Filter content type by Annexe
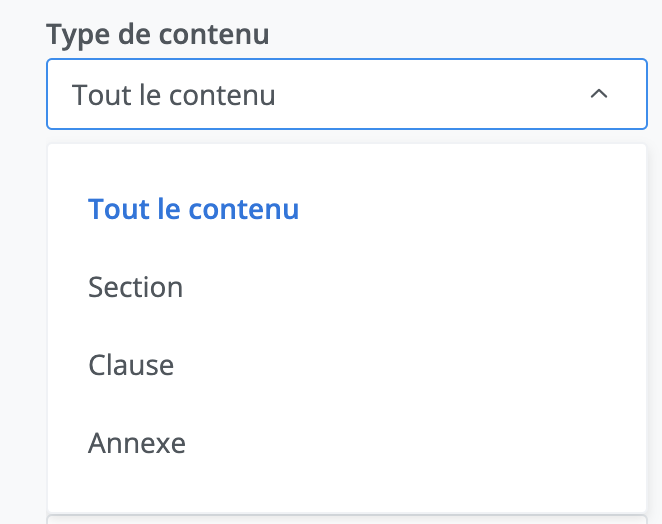Screen dimensions: 662x524 [x=137, y=442]
